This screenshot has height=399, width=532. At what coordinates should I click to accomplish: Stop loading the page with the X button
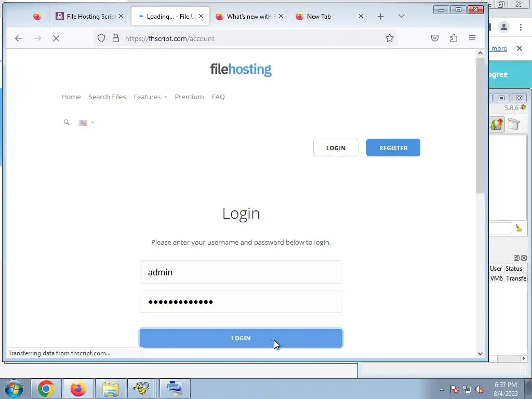[x=56, y=38]
